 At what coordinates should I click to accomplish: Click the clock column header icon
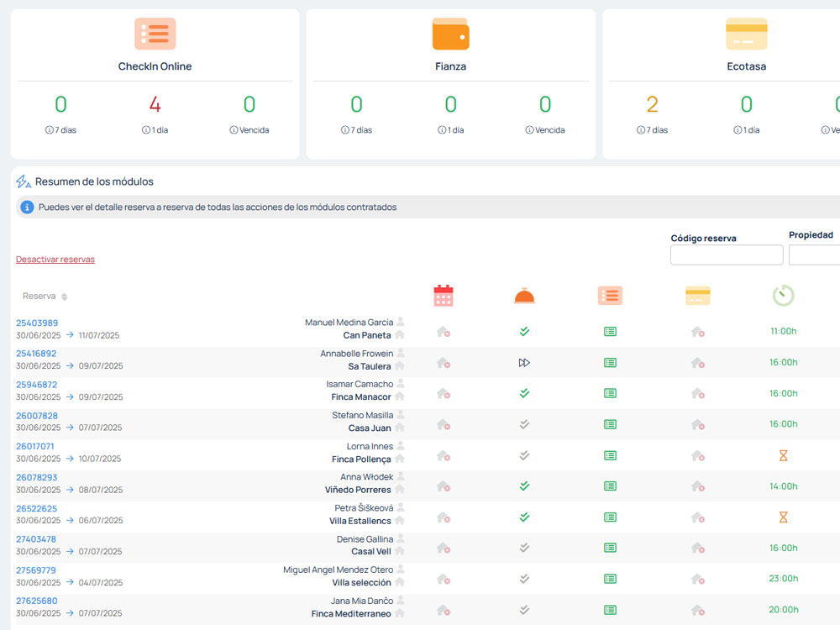click(x=783, y=296)
